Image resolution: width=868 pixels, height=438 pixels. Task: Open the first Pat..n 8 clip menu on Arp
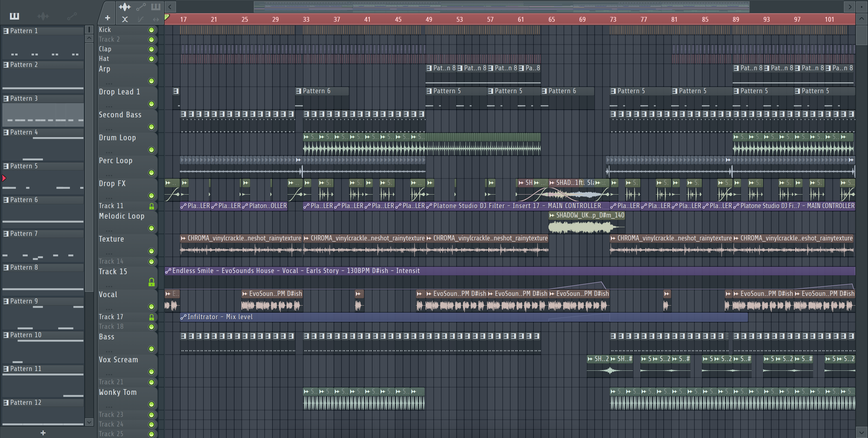tap(429, 68)
